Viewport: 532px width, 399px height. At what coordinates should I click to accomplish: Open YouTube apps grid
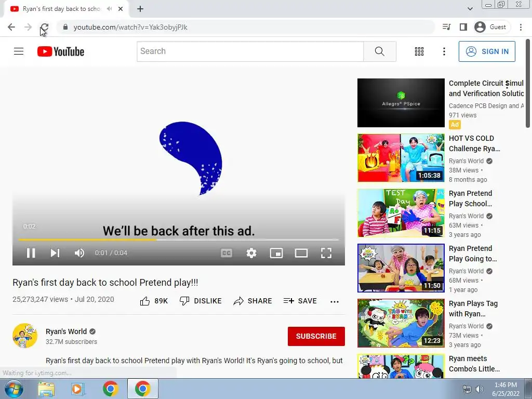(x=419, y=51)
